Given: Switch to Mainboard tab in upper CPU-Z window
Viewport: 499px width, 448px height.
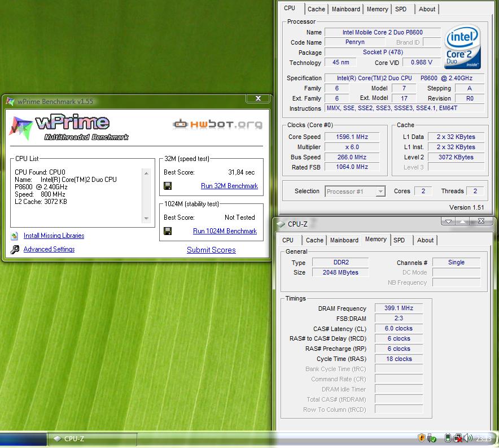Looking at the screenshot, I should point(345,9).
